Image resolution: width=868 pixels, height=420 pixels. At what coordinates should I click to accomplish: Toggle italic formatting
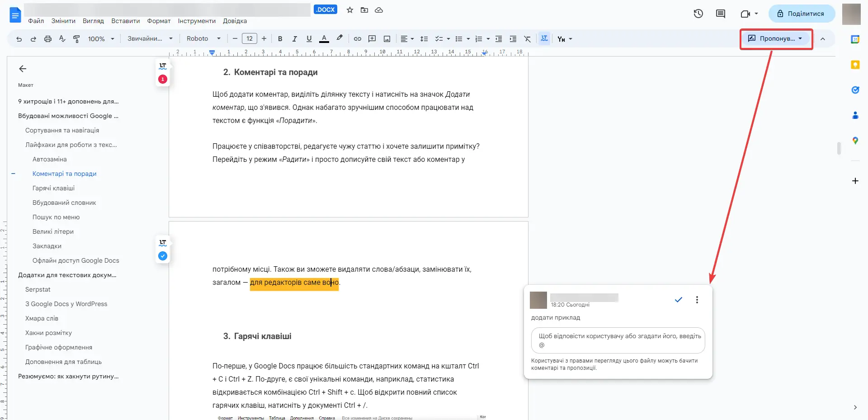tap(294, 39)
